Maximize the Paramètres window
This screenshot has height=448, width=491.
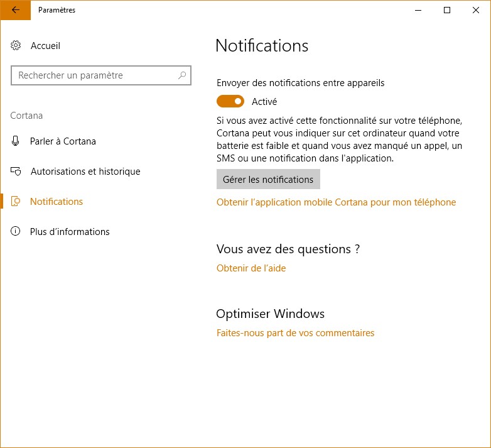point(447,10)
